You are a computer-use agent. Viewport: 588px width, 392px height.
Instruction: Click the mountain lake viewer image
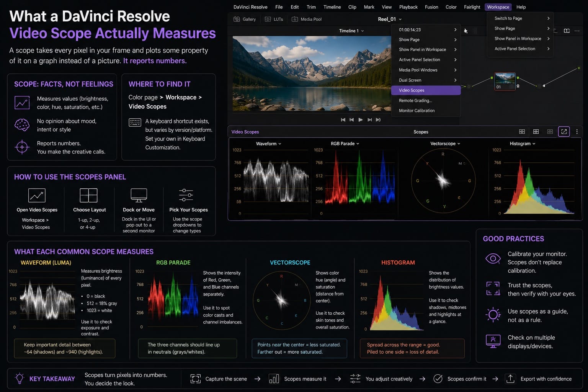312,73
